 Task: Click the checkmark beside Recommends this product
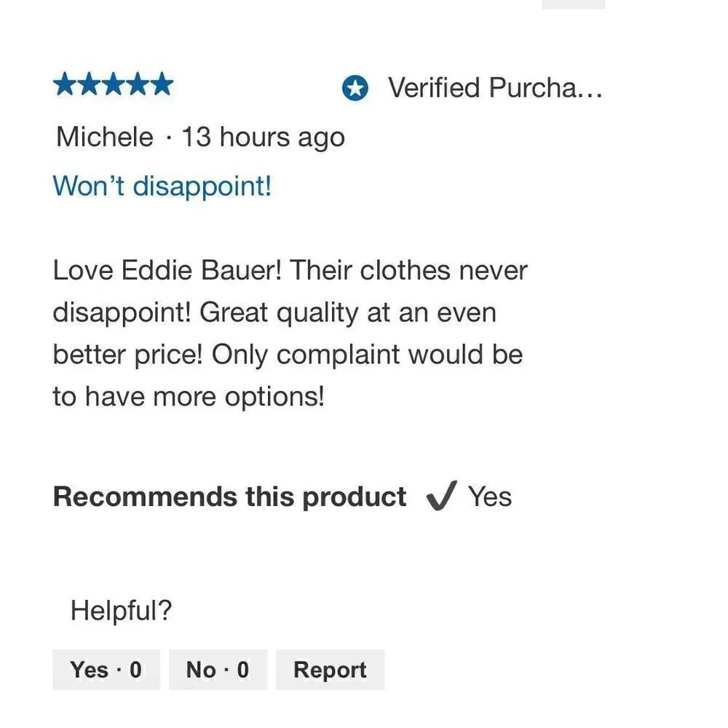pos(440,497)
